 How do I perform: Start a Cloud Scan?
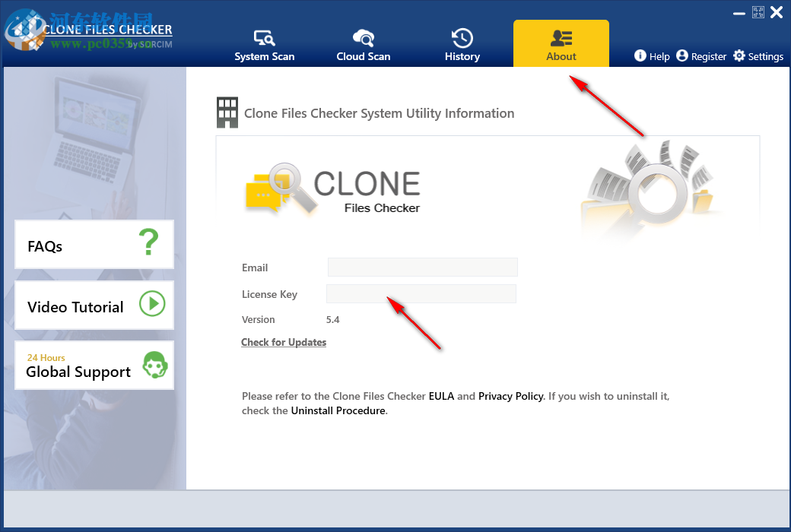[x=363, y=43]
